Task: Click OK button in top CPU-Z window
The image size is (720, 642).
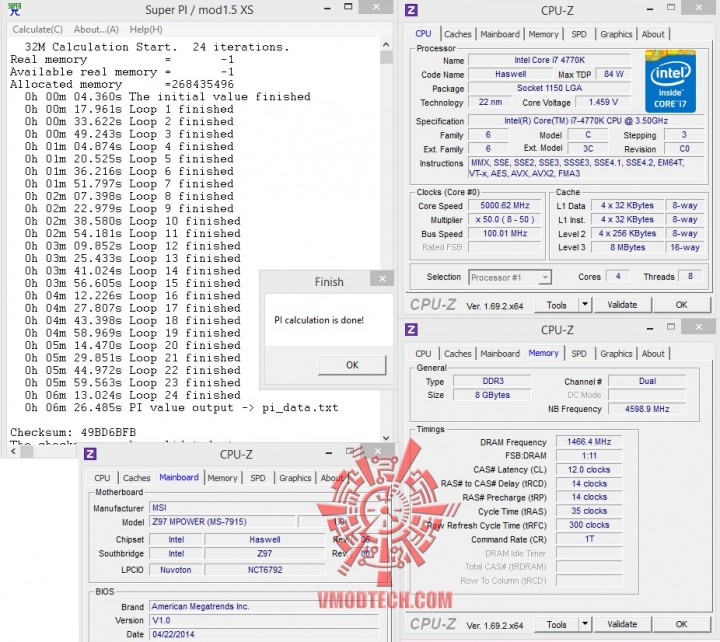Action: click(681, 305)
